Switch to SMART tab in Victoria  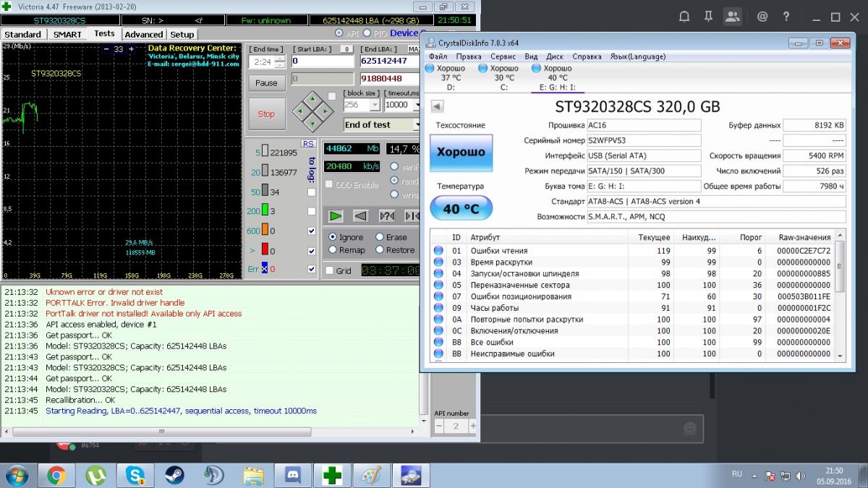pyautogui.click(x=67, y=34)
